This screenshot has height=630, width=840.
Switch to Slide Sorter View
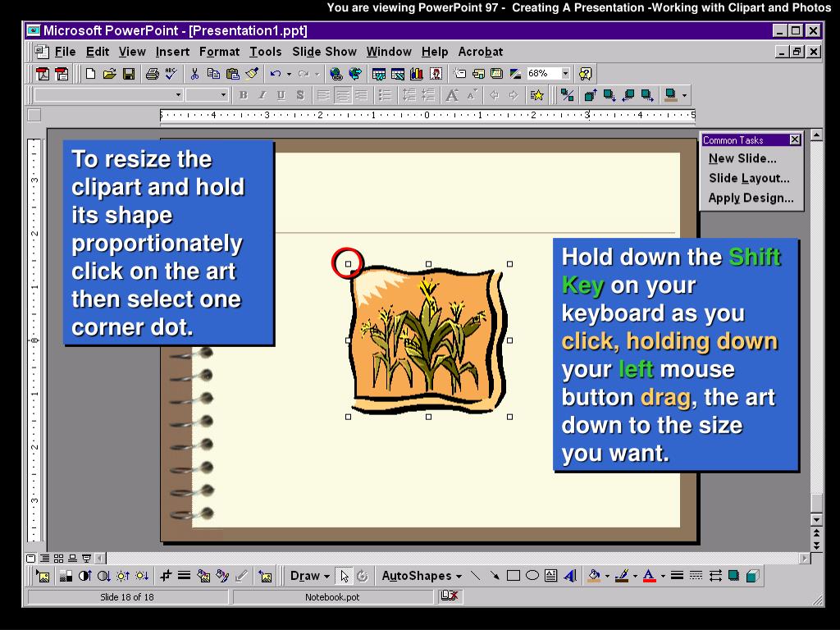coord(58,558)
